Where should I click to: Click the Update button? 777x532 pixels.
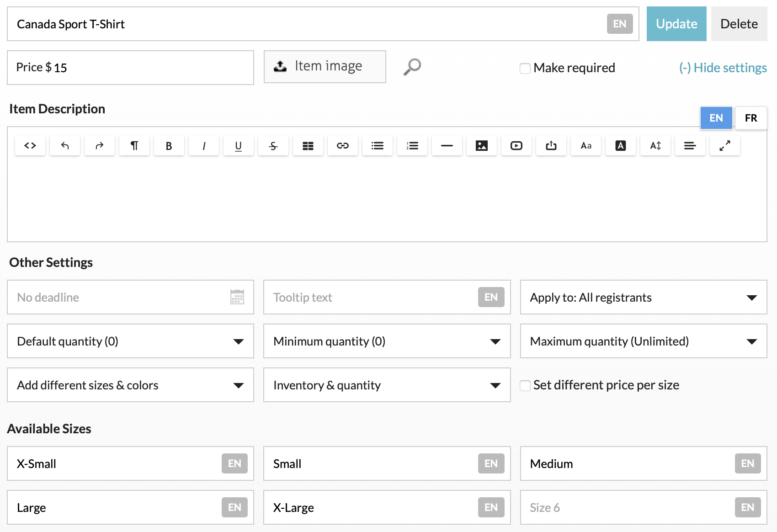point(676,24)
